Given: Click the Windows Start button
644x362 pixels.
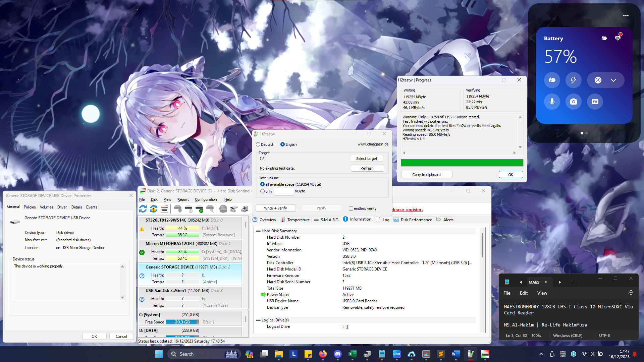Looking at the screenshot, I should pyautogui.click(x=159, y=354).
